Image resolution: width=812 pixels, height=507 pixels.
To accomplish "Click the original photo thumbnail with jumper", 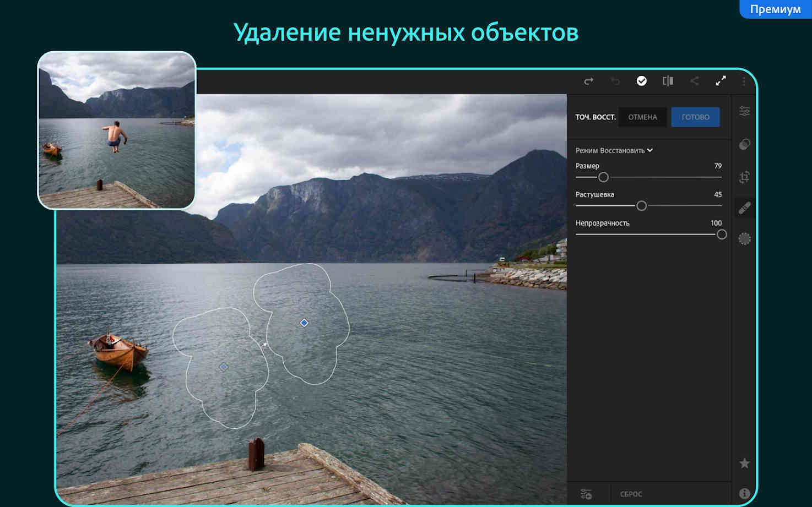I will 117,130.
